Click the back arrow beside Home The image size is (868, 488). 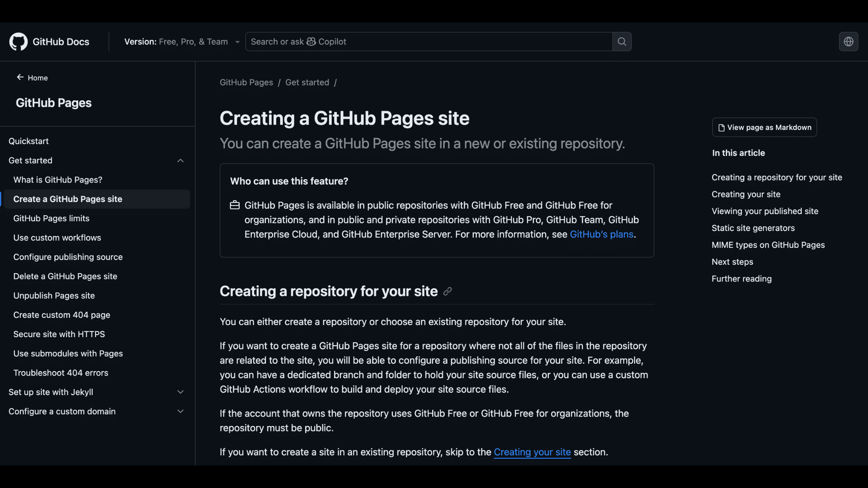(20, 77)
